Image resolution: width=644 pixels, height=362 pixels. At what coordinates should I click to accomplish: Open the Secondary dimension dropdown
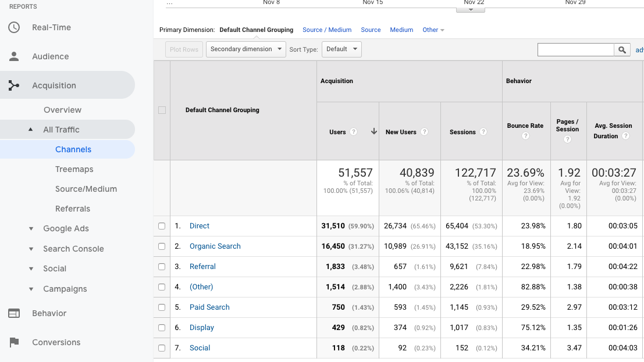[x=245, y=49]
